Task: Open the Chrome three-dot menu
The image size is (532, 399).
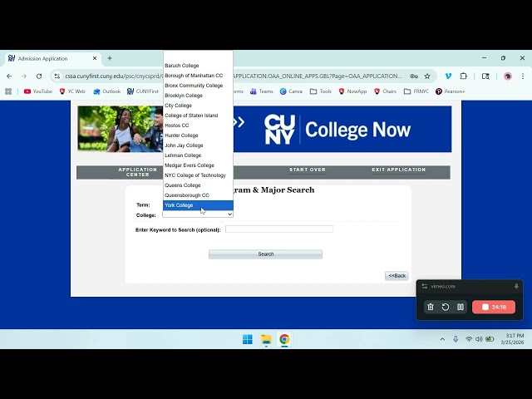Action: (x=523, y=76)
